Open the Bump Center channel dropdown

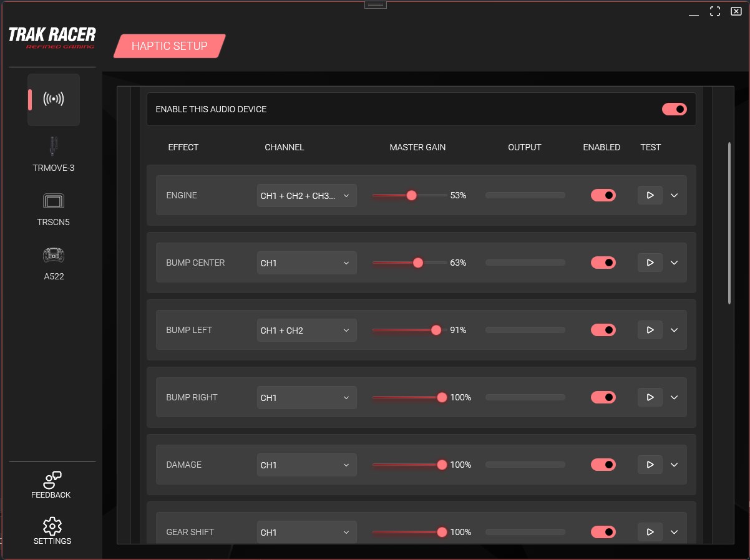coord(307,263)
